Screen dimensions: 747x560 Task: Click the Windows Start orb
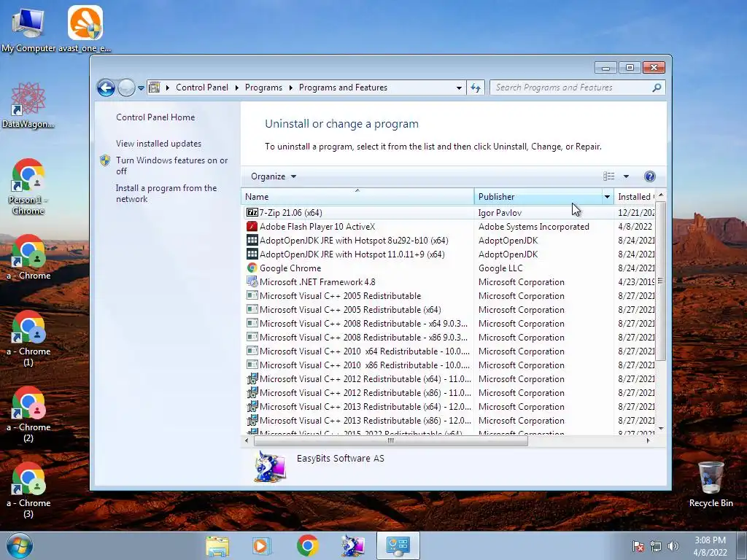click(20, 545)
